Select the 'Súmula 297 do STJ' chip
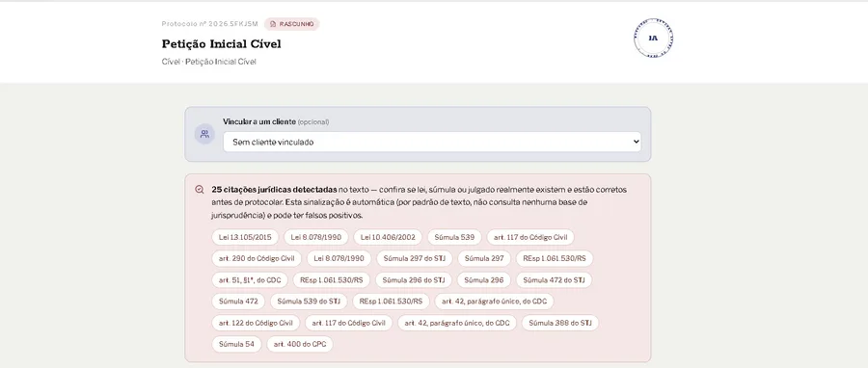Viewport: 868px width, 368px height. pyautogui.click(x=415, y=258)
